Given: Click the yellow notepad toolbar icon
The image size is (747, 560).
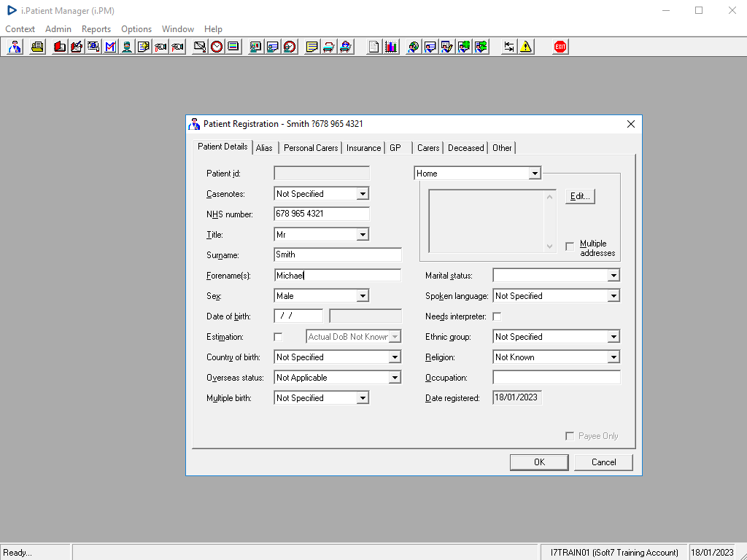Looking at the screenshot, I should pyautogui.click(x=311, y=47).
